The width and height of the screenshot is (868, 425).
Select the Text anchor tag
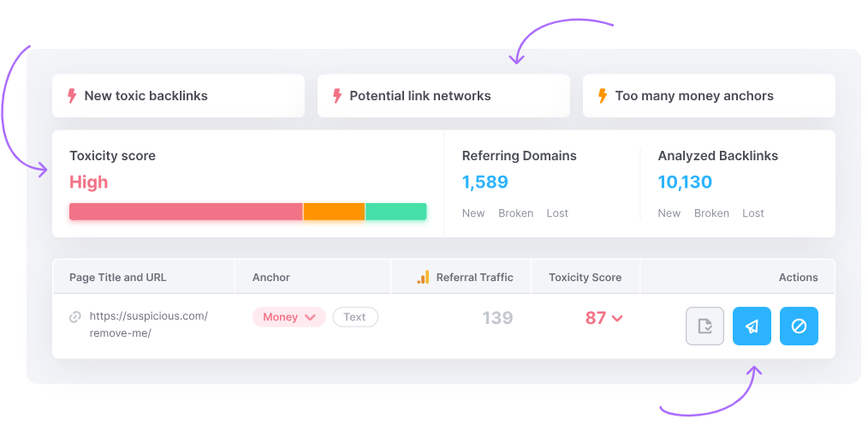[x=354, y=317]
